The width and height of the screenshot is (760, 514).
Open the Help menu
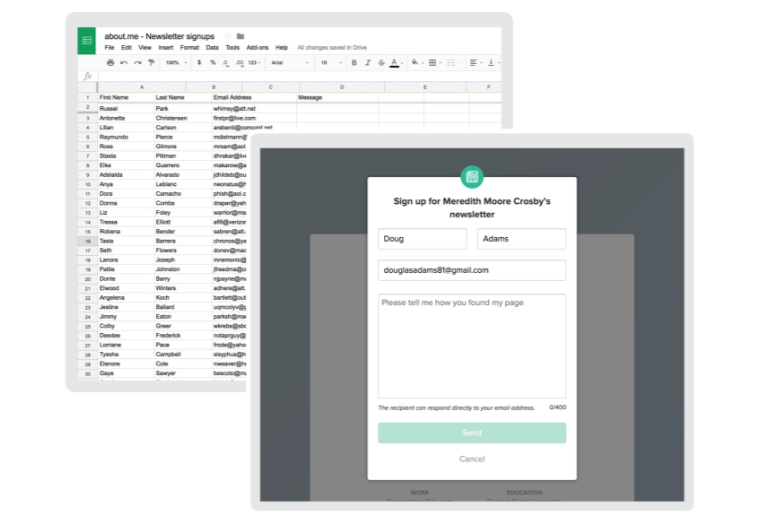click(x=281, y=48)
